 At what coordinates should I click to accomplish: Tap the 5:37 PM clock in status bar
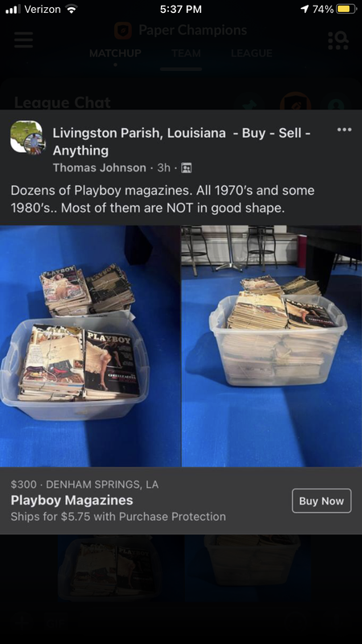tap(181, 9)
